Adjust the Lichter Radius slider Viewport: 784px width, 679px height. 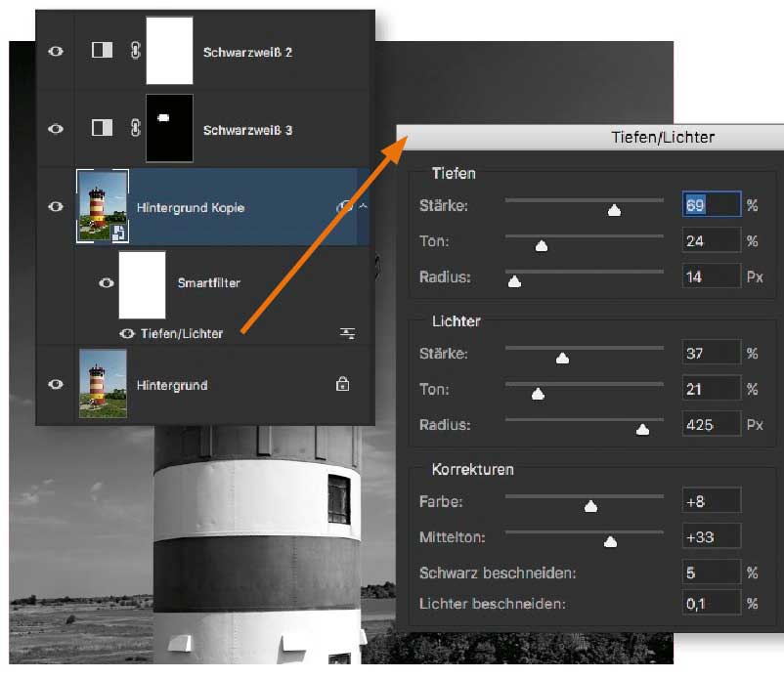pyautogui.click(x=642, y=430)
